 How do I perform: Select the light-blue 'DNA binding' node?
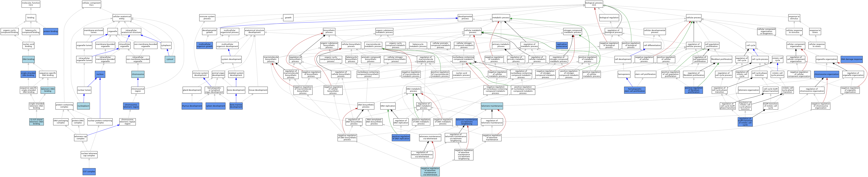[28, 59]
